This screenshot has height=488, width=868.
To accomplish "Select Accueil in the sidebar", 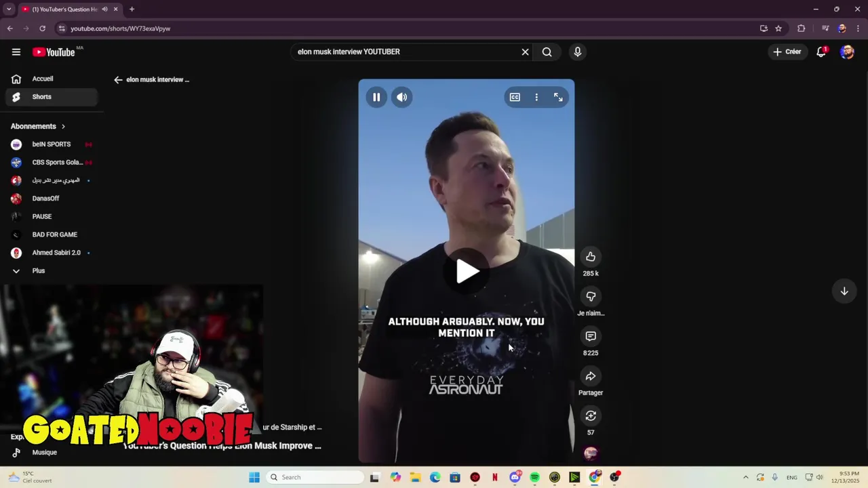I will (52, 79).
